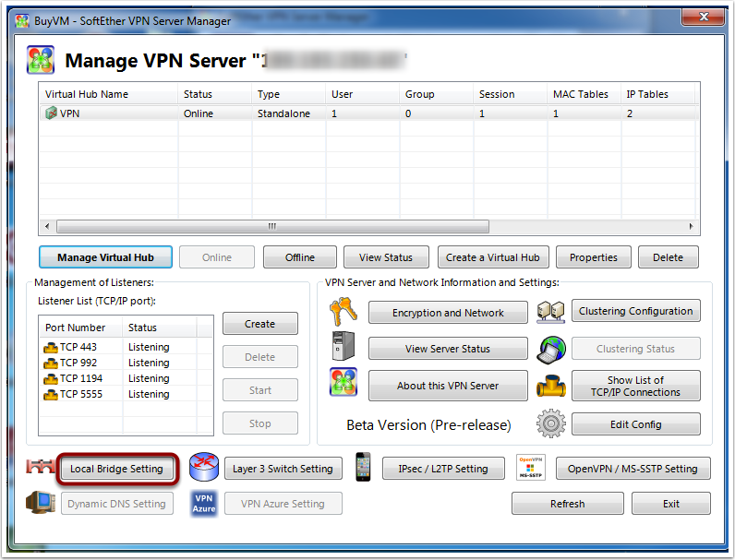Click the hub list scroll right arrow
This screenshot has width=735, height=560.
(691, 226)
